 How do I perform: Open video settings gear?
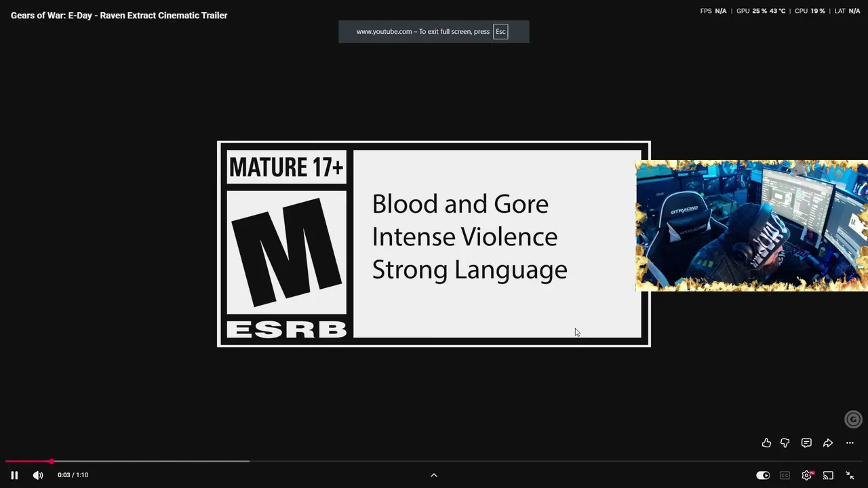point(806,475)
